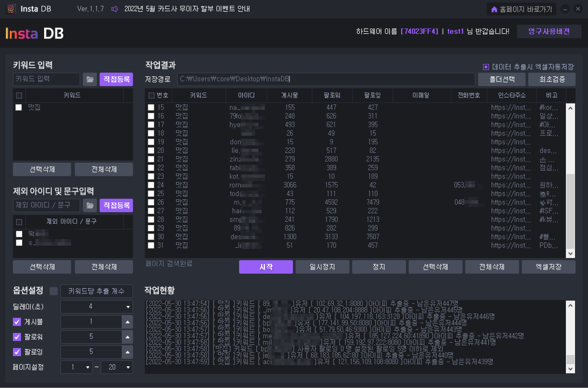Open keyword file folder icon
This screenshot has width=588, height=389.
(90, 79)
